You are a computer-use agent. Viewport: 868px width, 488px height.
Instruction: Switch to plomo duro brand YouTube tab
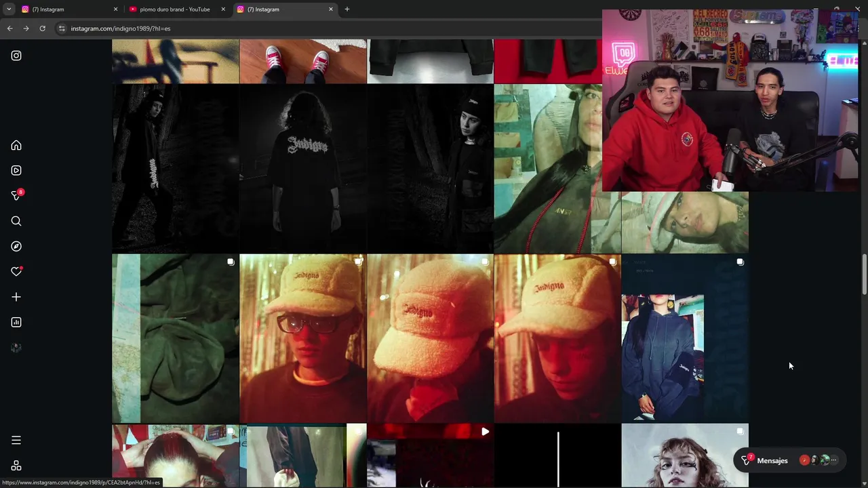point(175,9)
